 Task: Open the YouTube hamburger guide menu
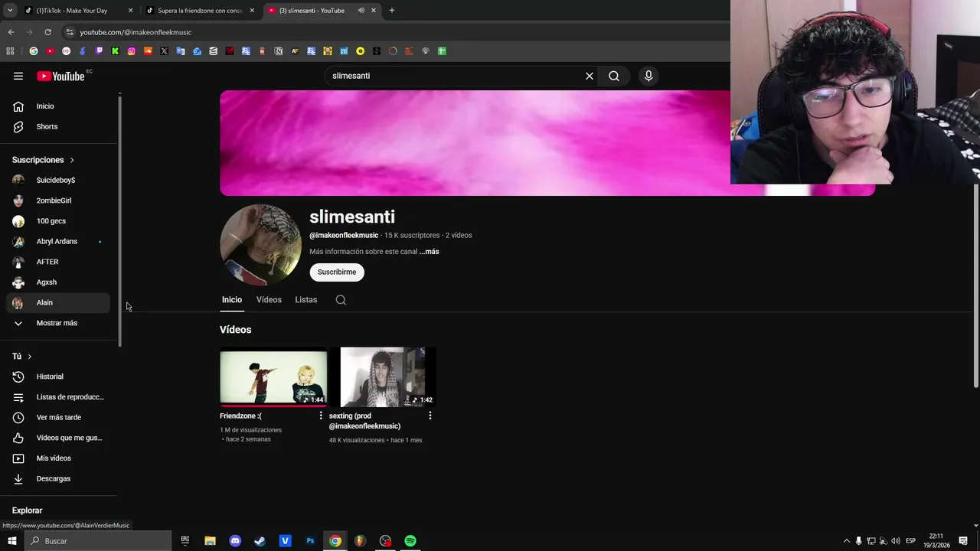click(18, 76)
